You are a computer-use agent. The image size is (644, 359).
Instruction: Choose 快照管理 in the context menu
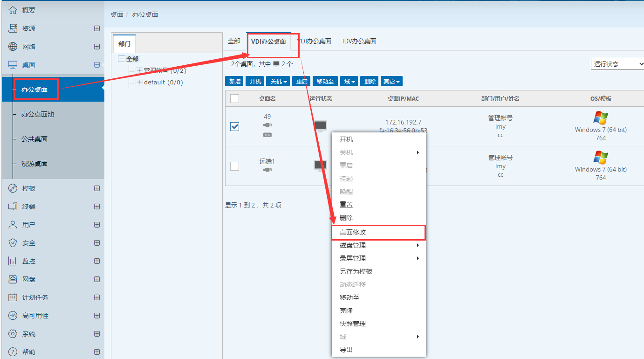(353, 324)
